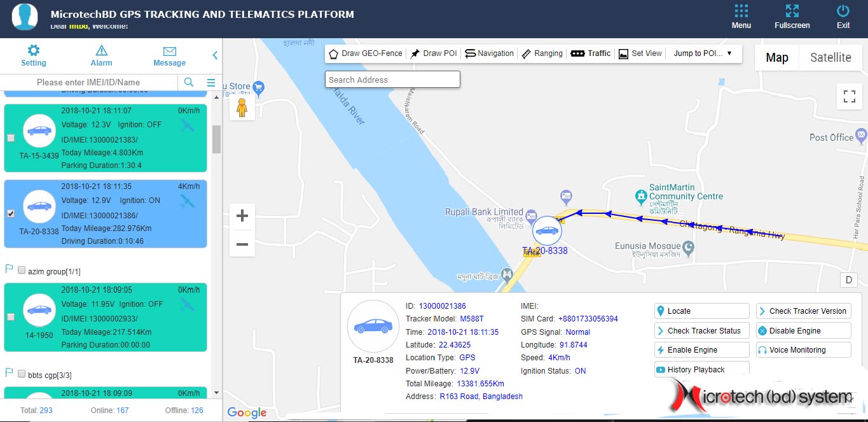
Task: Zoom out on the map
Action: tap(242, 244)
